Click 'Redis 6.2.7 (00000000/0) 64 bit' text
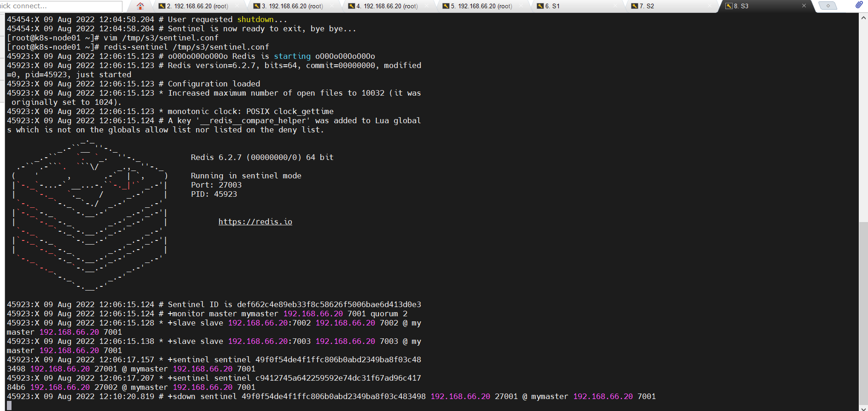This screenshot has width=868, height=411. tap(262, 157)
